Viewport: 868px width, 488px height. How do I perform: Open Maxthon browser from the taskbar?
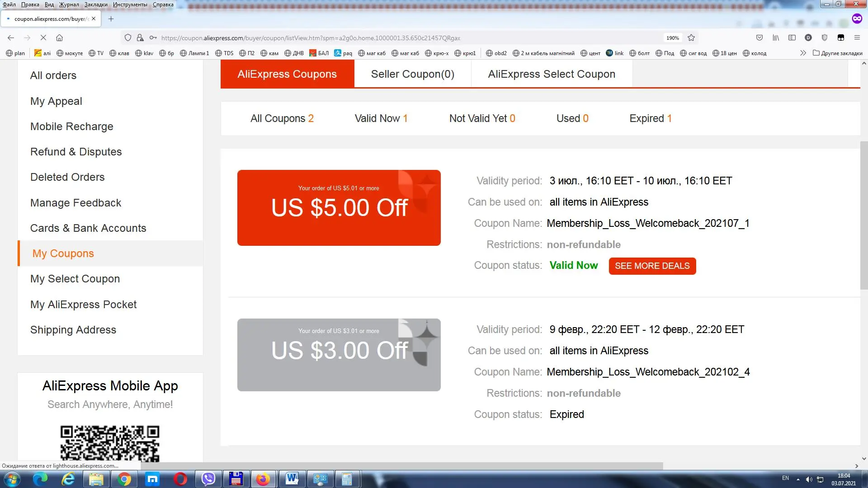pyautogui.click(x=152, y=479)
